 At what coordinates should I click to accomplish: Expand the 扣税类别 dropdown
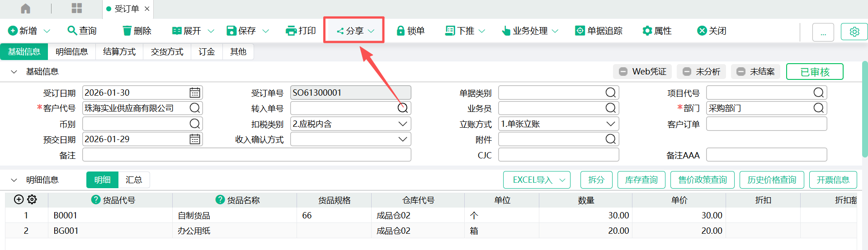pos(402,124)
